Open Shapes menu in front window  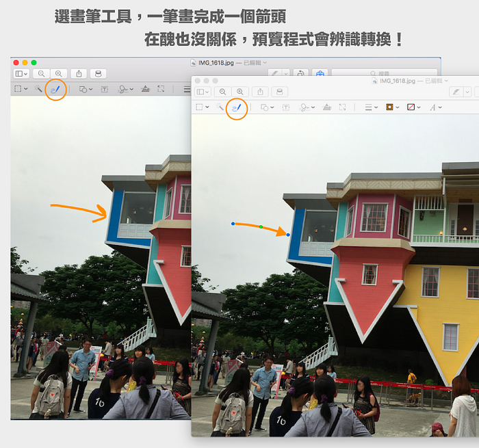(x=267, y=107)
